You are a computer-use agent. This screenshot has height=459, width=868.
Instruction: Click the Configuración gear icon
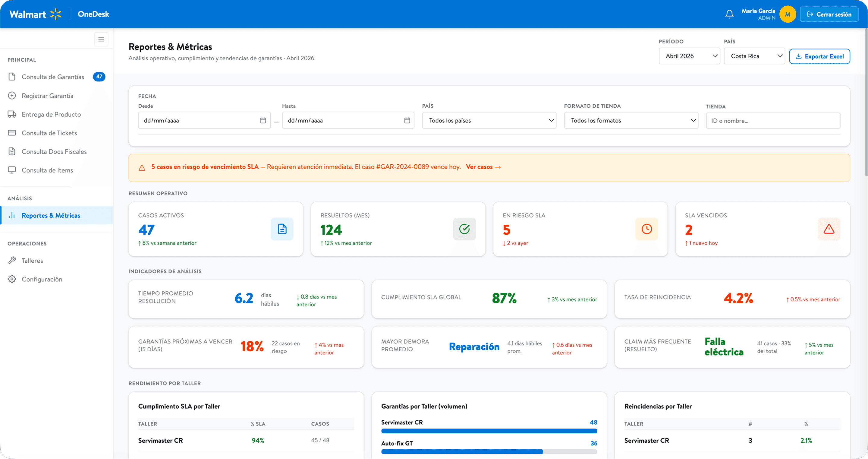point(12,279)
